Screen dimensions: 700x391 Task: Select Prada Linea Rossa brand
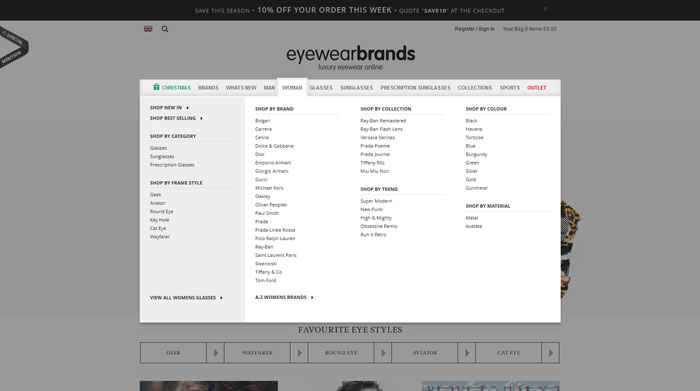275,230
